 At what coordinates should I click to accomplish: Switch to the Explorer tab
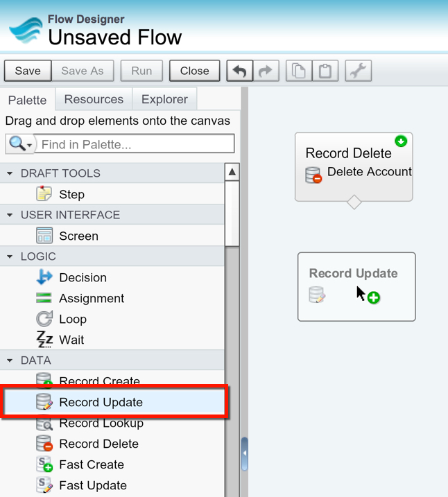coord(164,100)
